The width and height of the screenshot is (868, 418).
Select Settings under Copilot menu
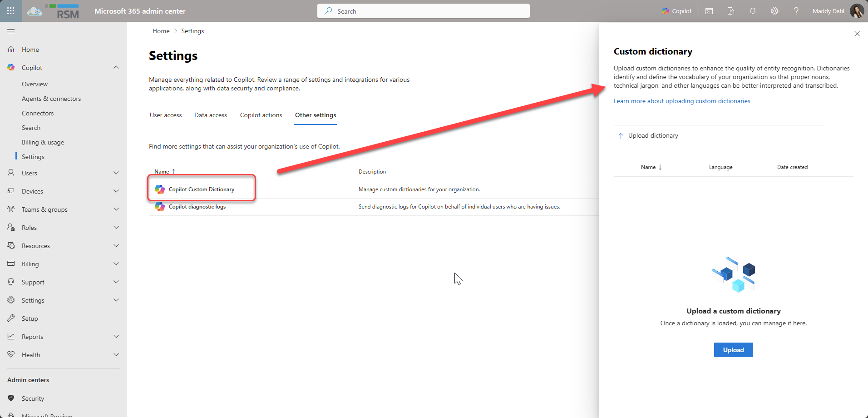click(x=33, y=157)
